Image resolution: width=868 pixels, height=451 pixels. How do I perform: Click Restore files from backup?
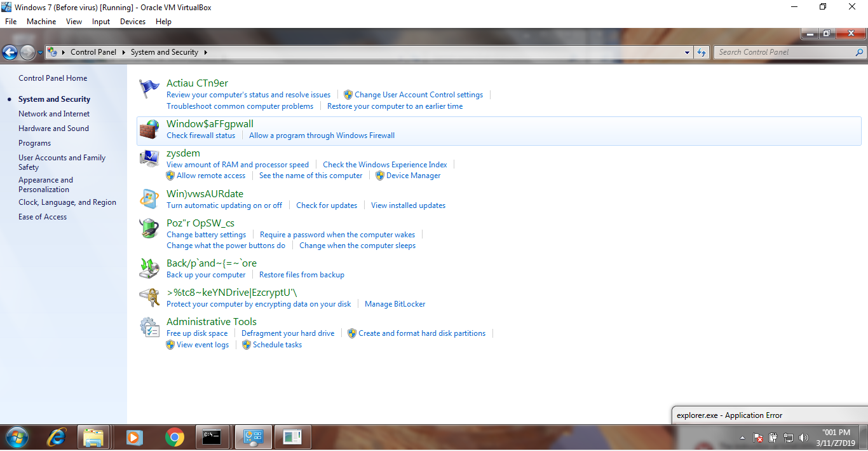[302, 275]
